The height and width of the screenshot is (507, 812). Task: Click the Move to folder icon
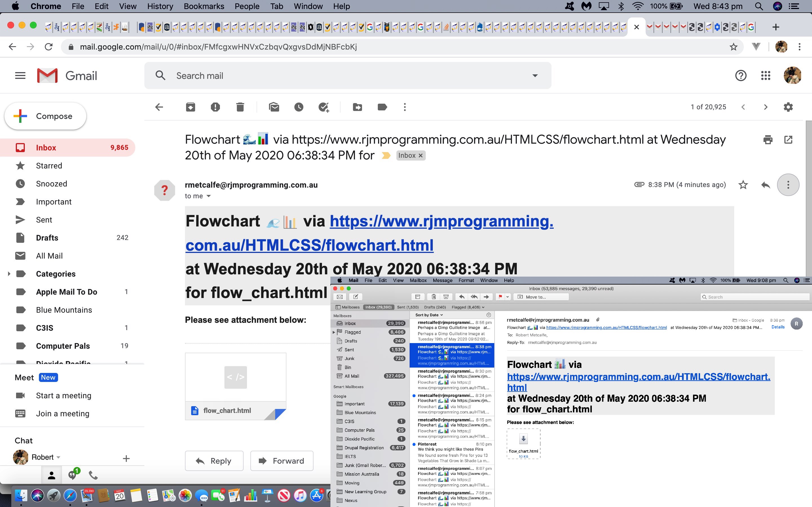click(x=357, y=107)
